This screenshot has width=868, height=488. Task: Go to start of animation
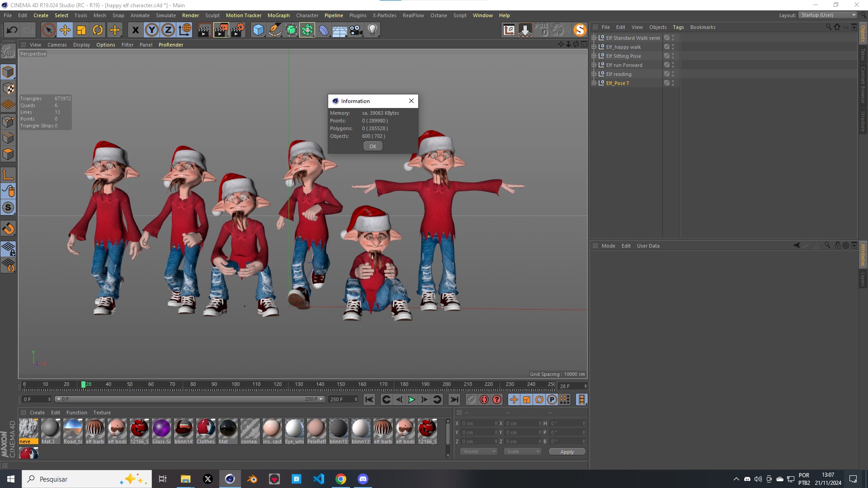point(369,399)
